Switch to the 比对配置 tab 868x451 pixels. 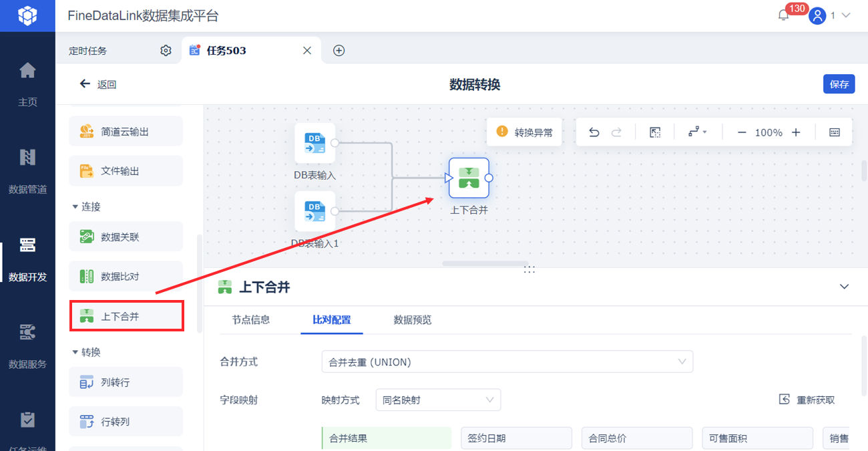(332, 319)
